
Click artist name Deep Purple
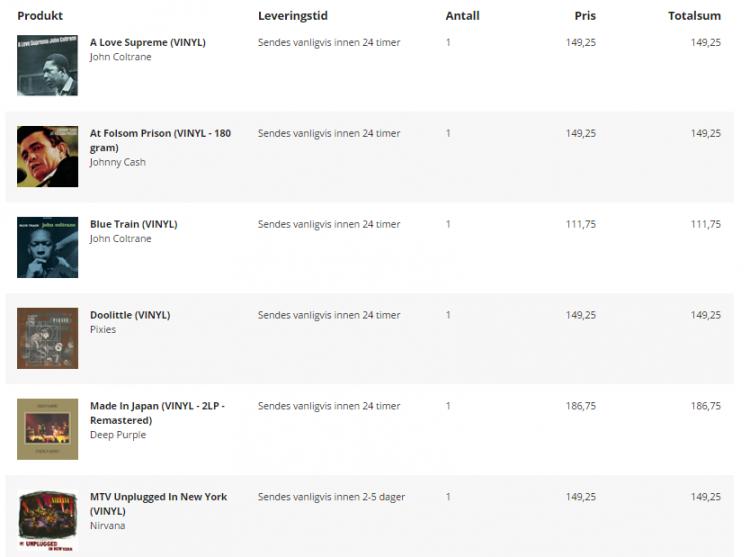coord(118,435)
